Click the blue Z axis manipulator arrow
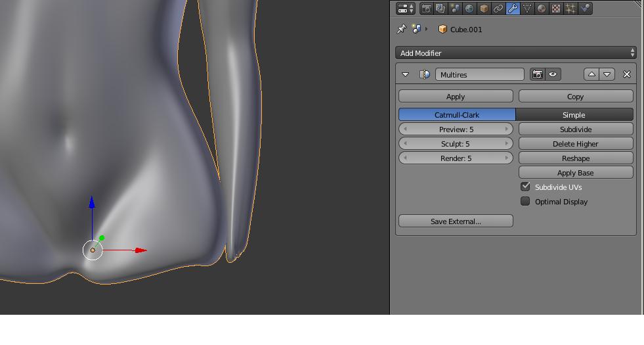This screenshot has height=345, width=644. (x=92, y=202)
